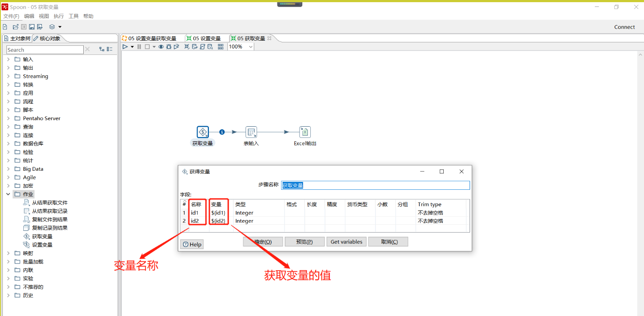Select 设置变量 item in the 作业 folder
The height and width of the screenshot is (316, 644).
[42, 245]
